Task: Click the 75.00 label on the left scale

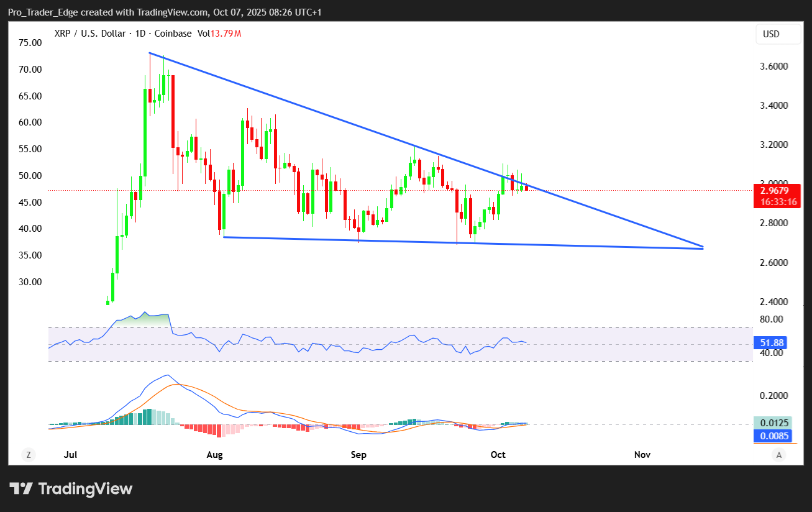Action: [x=30, y=43]
